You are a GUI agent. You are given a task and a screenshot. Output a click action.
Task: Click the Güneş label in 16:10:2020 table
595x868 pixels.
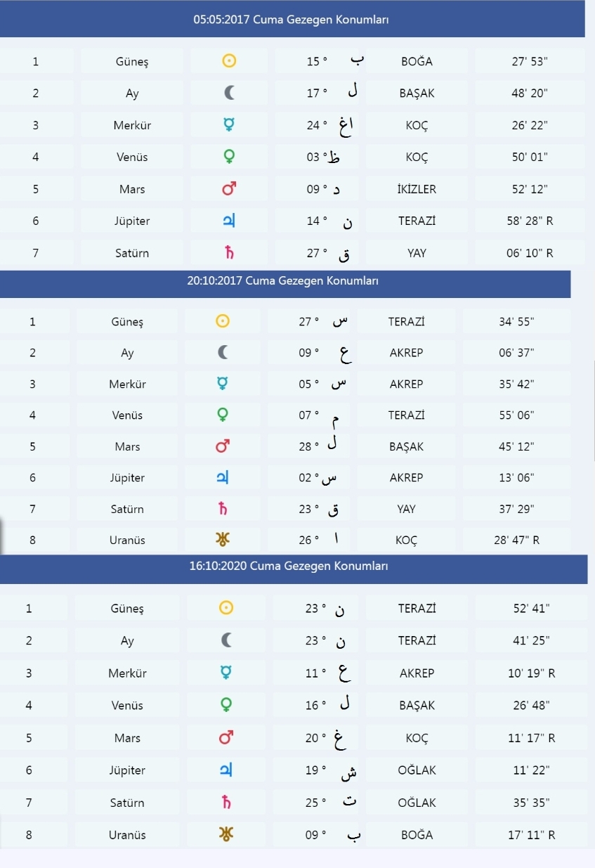[127, 609]
